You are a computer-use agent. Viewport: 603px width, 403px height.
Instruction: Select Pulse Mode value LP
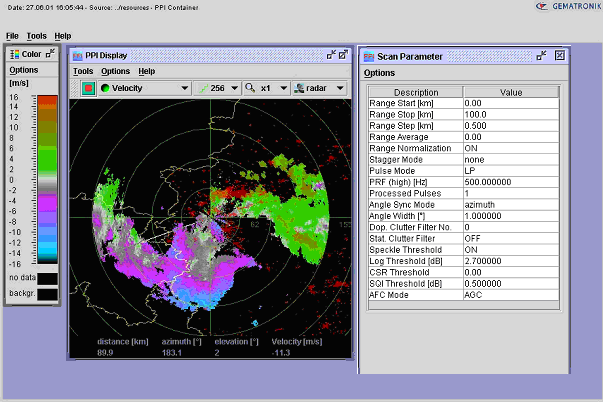[511, 171]
